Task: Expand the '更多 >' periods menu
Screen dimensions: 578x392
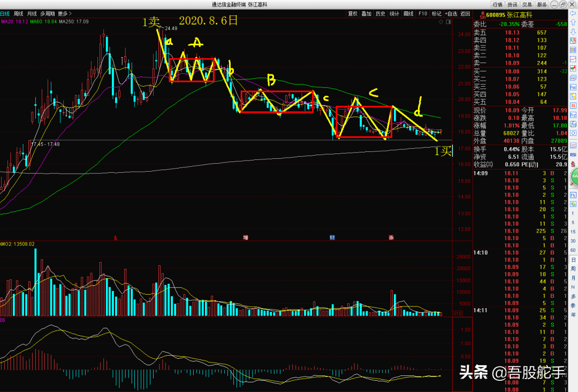Action: [x=65, y=13]
